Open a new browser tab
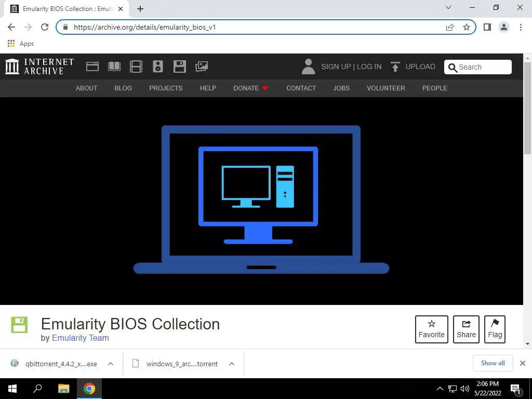The image size is (532, 399). (140, 9)
